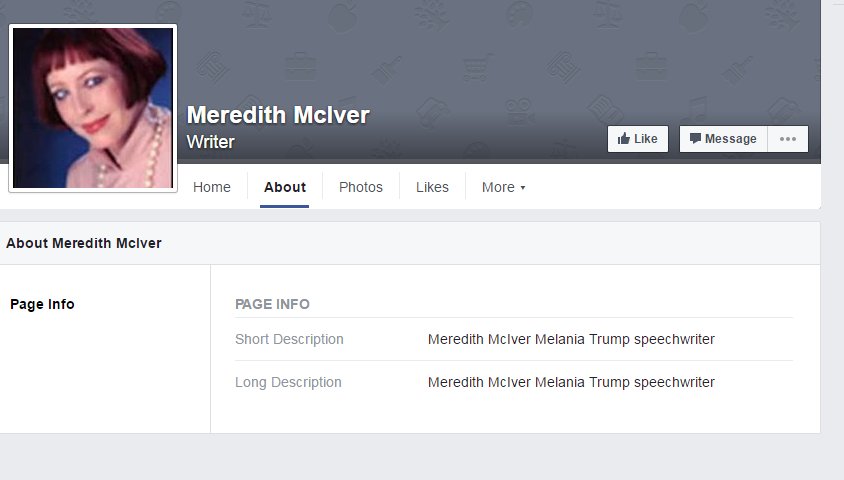Switch to the Likes tab
The height and width of the screenshot is (480, 844).
pos(432,187)
